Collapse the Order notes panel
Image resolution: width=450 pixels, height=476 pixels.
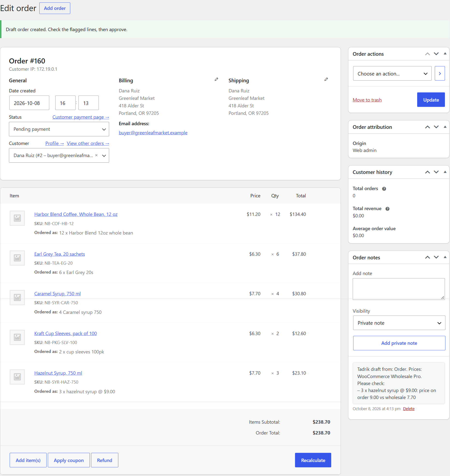click(x=445, y=257)
